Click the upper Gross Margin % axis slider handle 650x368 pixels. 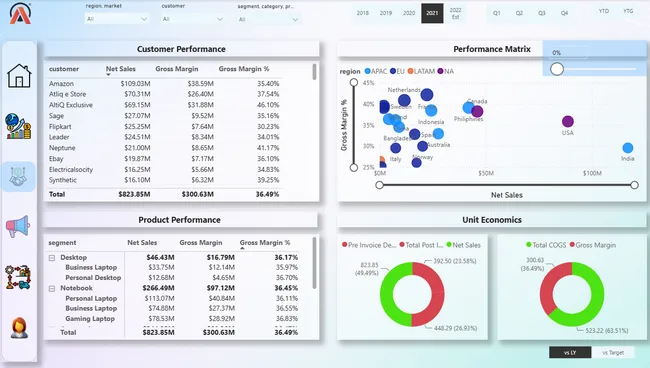pyautogui.click(x=354, y=82)
